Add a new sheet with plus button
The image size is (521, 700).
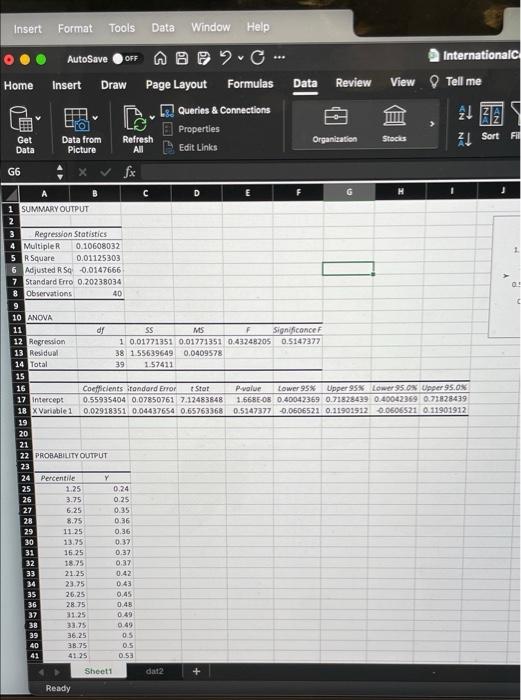196,671
